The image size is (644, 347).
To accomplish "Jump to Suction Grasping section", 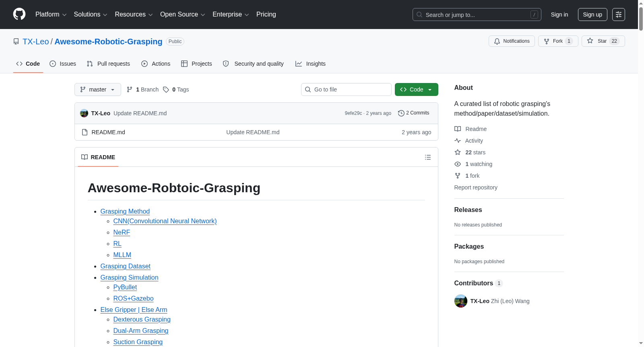I will [x=138, y=342].
